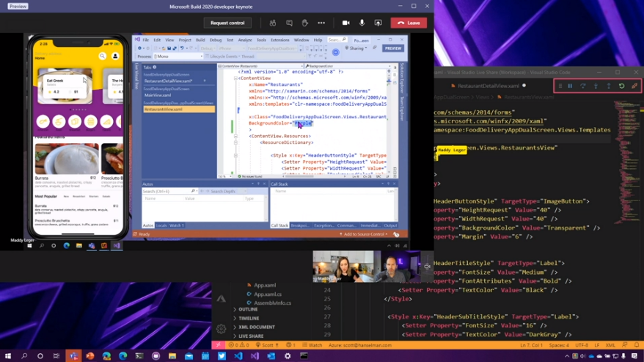Restart the debug session

tap(621, 86)
